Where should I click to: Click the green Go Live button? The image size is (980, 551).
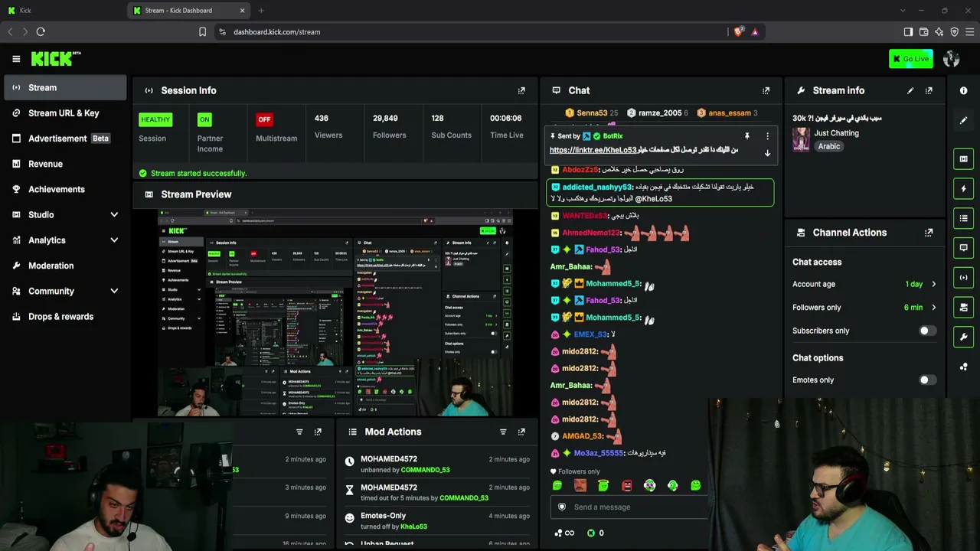tap(910, 59)
